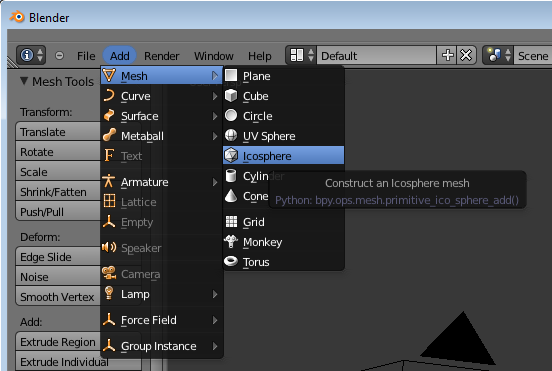552x371 pixels.
Task: Open the Help menu
Action: click(260, 56)
